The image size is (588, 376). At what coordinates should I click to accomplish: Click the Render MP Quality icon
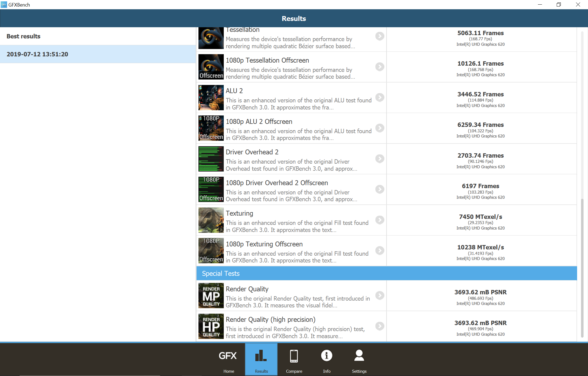[x=211, y=296]
